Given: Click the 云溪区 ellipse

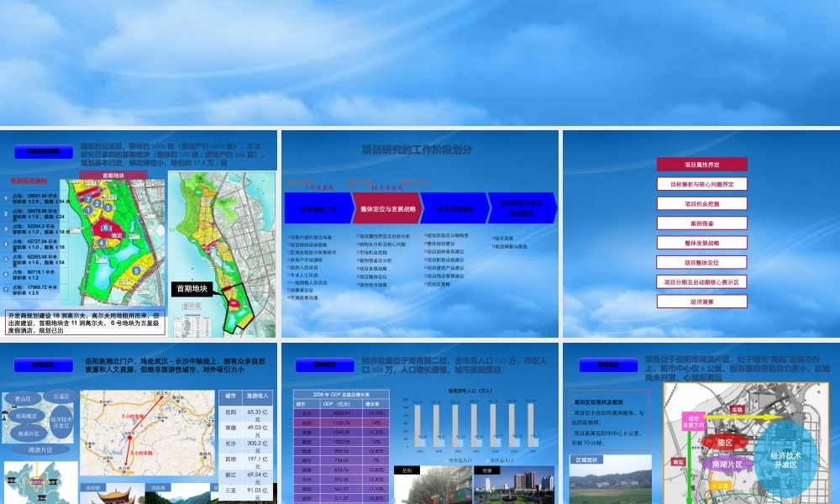Looking at the screenshot, I should pyautogui.click(x=61, y=396).
